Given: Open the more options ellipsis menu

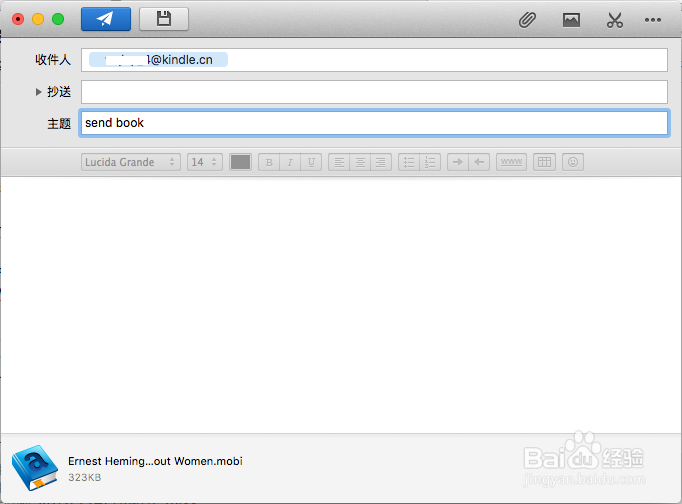Looking at the screenshot, I should coord(653,20).
